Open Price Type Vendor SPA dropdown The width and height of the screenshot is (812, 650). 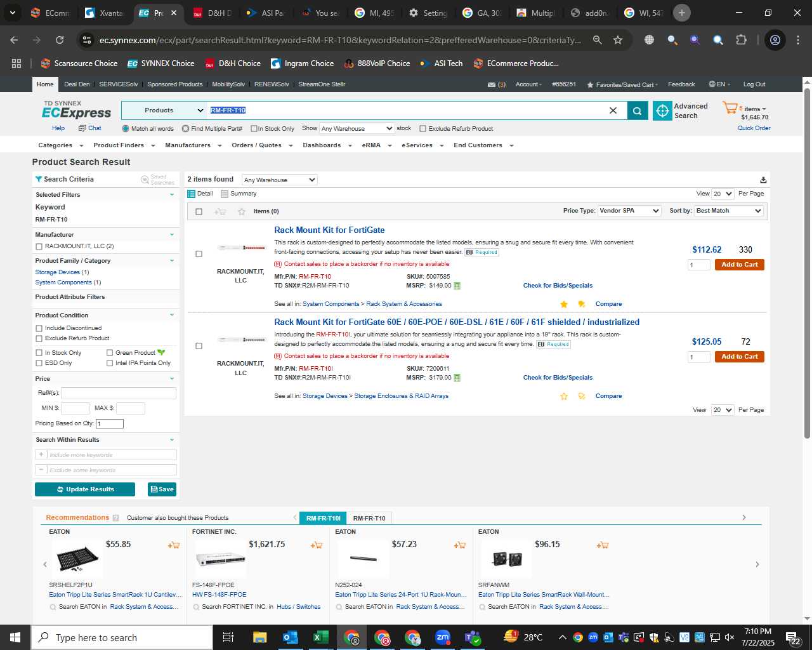click(x=629, y=211)
